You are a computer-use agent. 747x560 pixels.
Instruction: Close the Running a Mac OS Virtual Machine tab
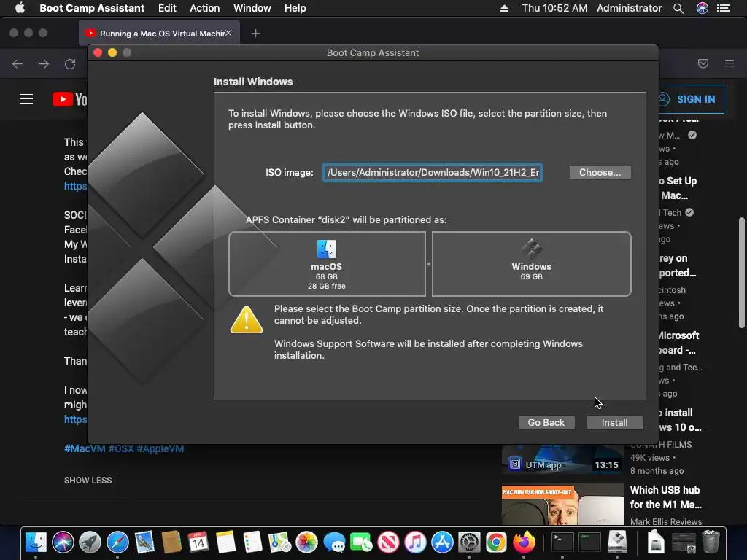pos(228,33)
